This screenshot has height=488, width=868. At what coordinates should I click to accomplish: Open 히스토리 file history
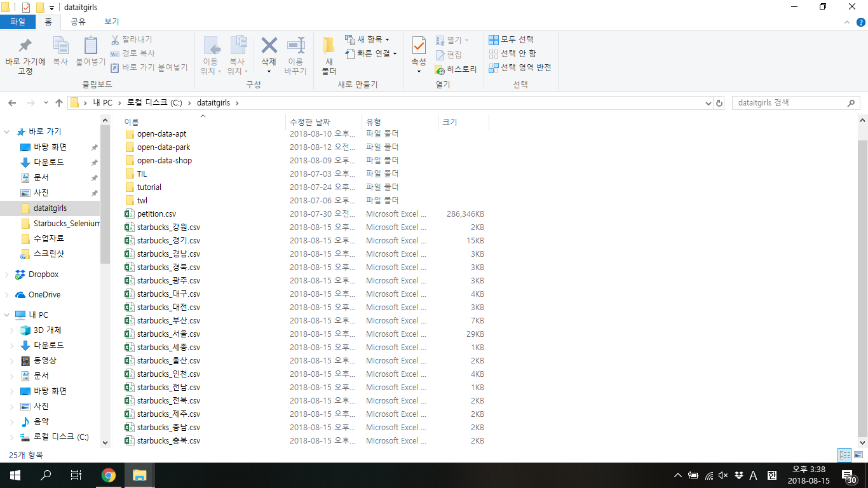coord(456,69)
